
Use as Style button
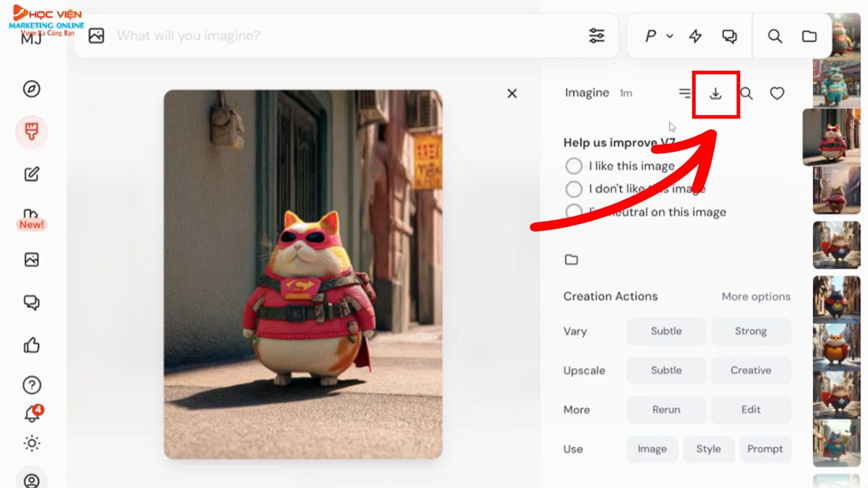[708, 449]
